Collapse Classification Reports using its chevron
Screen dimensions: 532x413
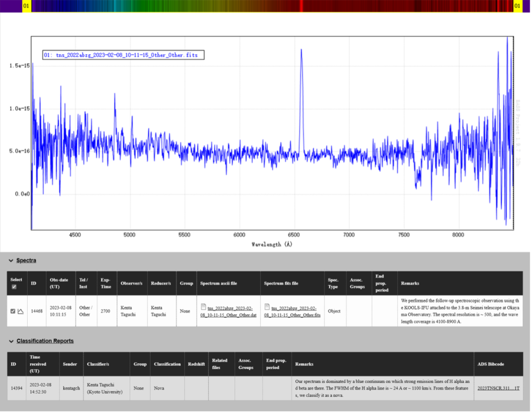coord(11,341)
